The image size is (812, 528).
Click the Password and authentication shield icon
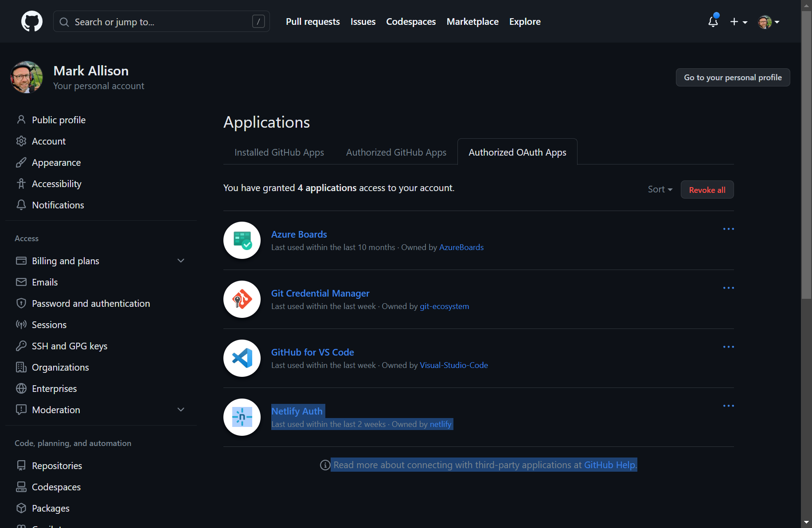pos(21,303)
